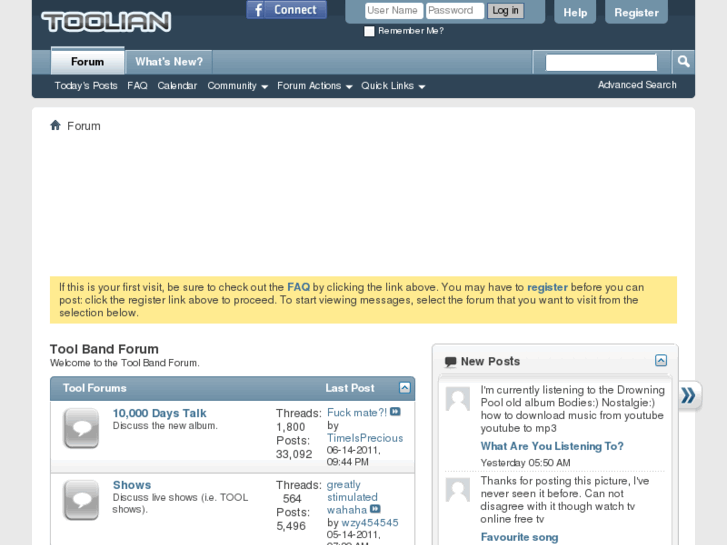Collapse the New Posts panel
The width and height of the screenshot is (727, 545).
(x=661, y=360)
